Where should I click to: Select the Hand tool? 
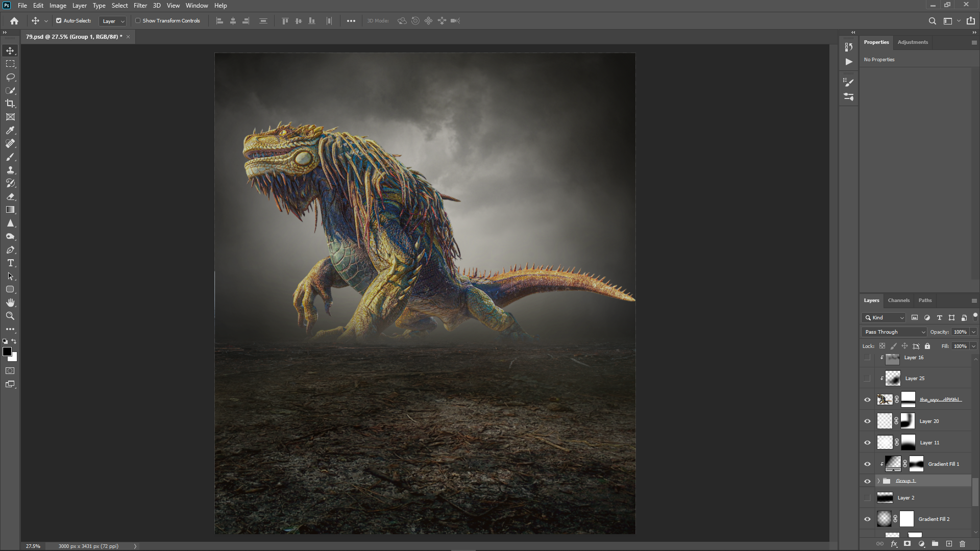[10, 303]
